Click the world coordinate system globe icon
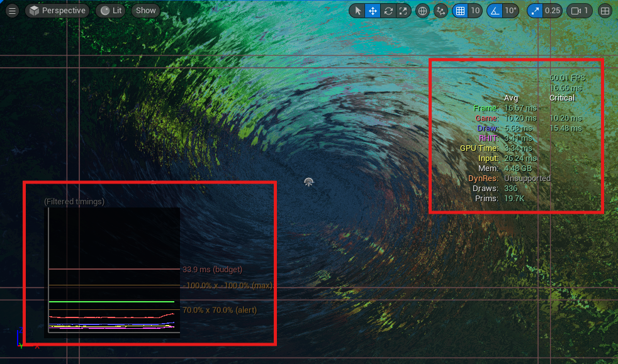The height and width of the screenshot is (364, 618). pos(423,11)
